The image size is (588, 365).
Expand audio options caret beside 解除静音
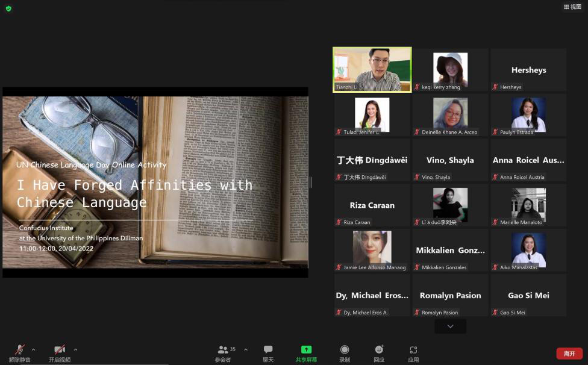tap(33, 349)
